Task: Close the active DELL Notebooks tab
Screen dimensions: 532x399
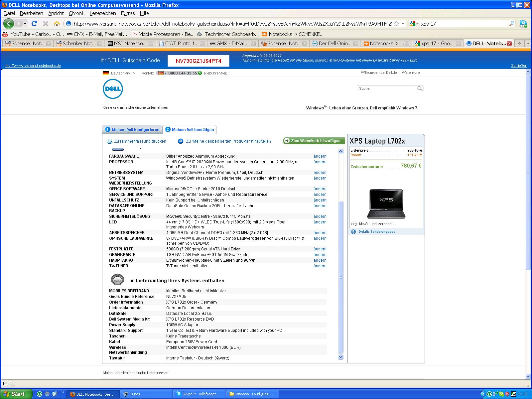Action: pyautogui.click(x=509, y=44)
